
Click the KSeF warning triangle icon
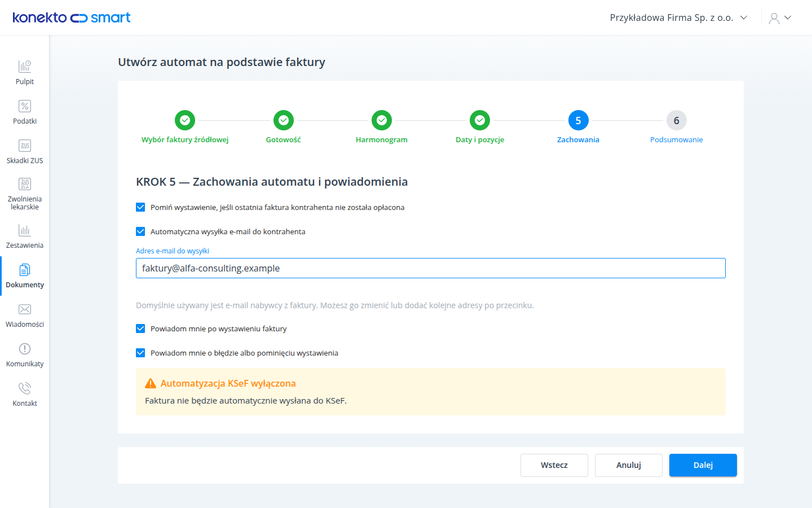click(151, 383)
